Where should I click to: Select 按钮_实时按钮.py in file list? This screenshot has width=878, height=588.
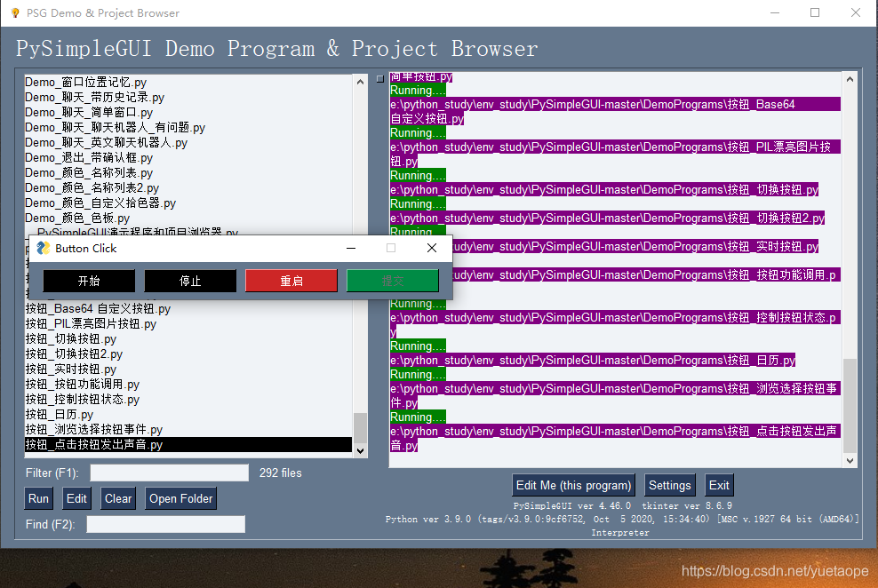[x=188, y=369]
